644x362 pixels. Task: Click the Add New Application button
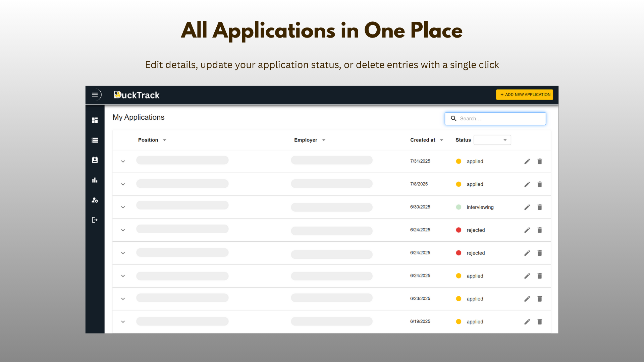point(525,95)
